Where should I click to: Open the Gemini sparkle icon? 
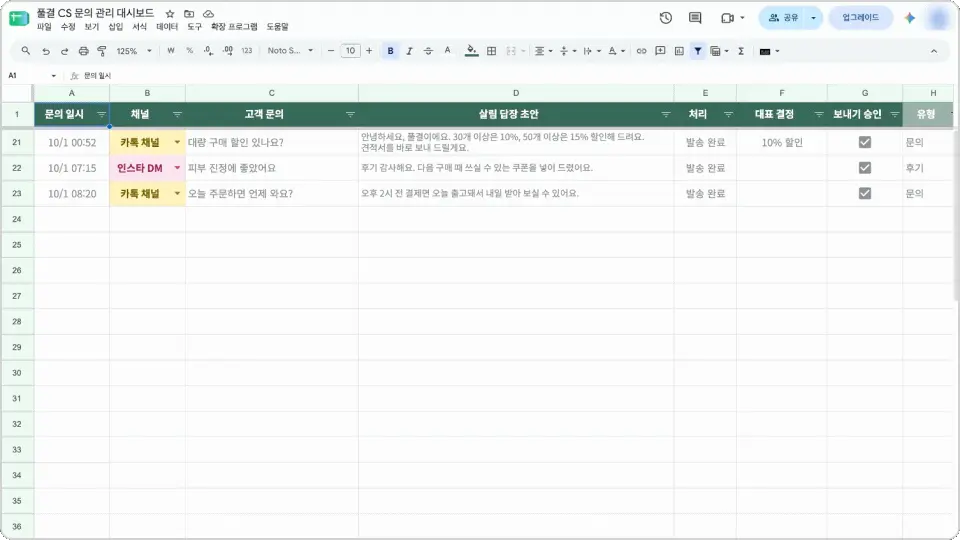[x=910, y=18]
